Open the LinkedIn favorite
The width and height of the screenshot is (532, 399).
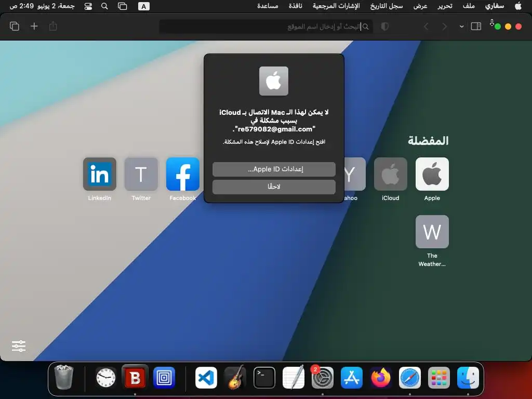pyautogui.click(x=99, y=174)
